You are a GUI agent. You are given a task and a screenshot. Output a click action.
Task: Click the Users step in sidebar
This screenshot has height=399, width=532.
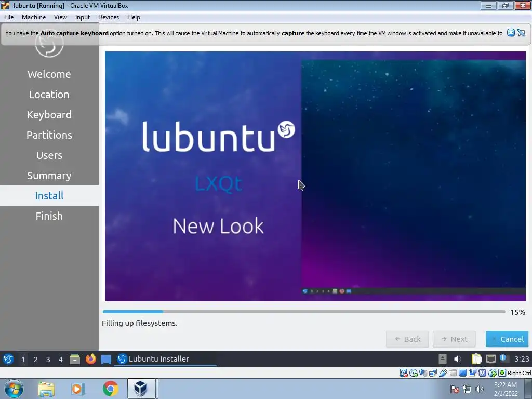pos(49,155)
